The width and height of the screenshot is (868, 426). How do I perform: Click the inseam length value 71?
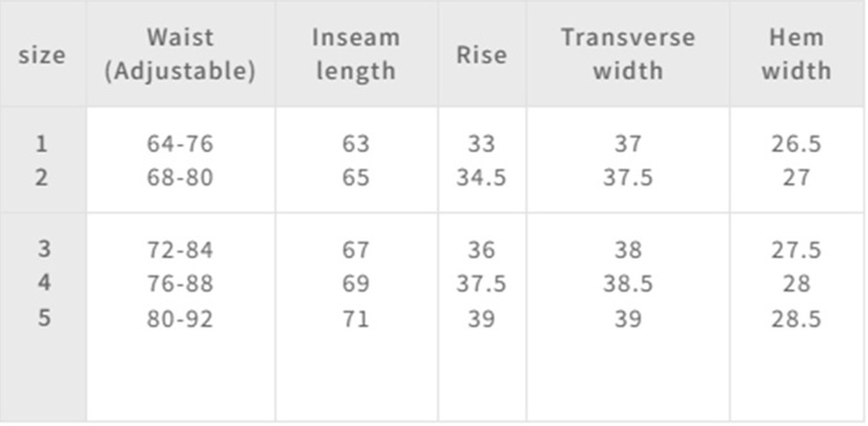pyautogui.click(x=356, y=319)
